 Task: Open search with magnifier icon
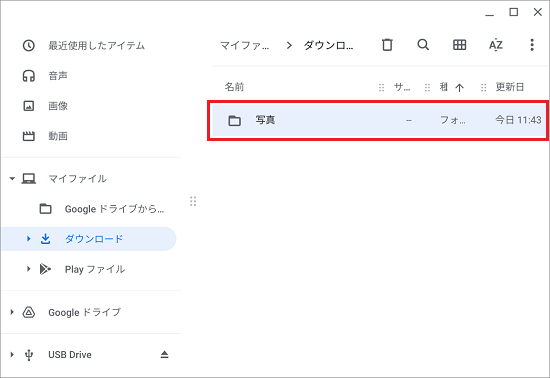pos(423,45)
